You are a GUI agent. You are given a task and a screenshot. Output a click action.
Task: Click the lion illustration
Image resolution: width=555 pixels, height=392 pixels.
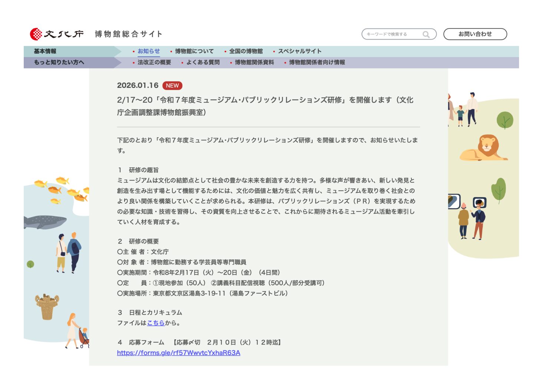tap(484, 148)
